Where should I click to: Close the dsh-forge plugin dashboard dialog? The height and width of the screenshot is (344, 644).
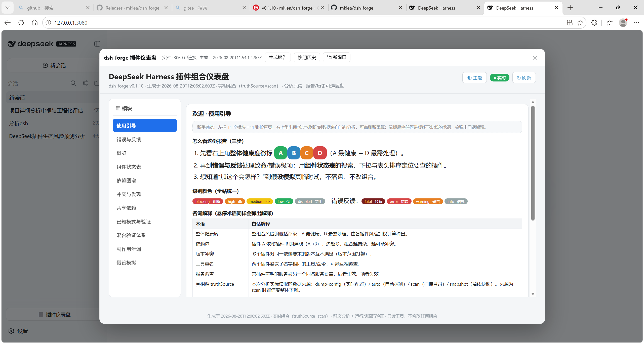535,58
